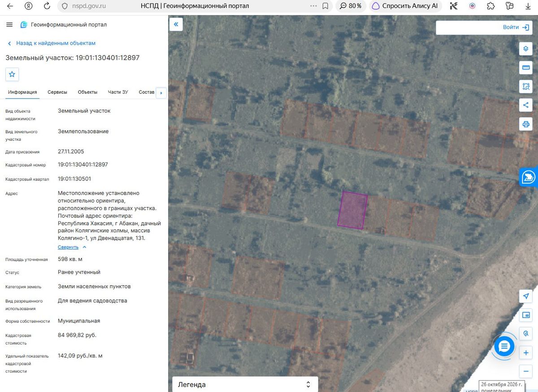Activate the area selection tool on the map
Image resolution: width=538 pixels, height=392 pixels.
tap(525, 86)
